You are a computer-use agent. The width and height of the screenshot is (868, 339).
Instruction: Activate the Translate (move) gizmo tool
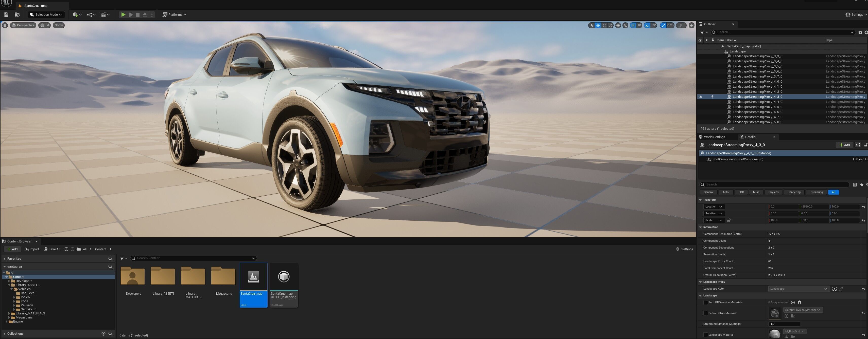(x=598, y=25)
